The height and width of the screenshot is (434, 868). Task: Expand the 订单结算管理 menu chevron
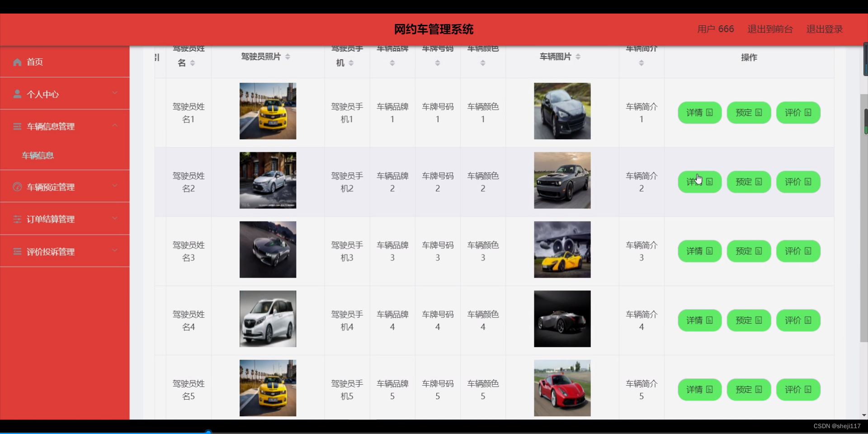pos(115,218)
